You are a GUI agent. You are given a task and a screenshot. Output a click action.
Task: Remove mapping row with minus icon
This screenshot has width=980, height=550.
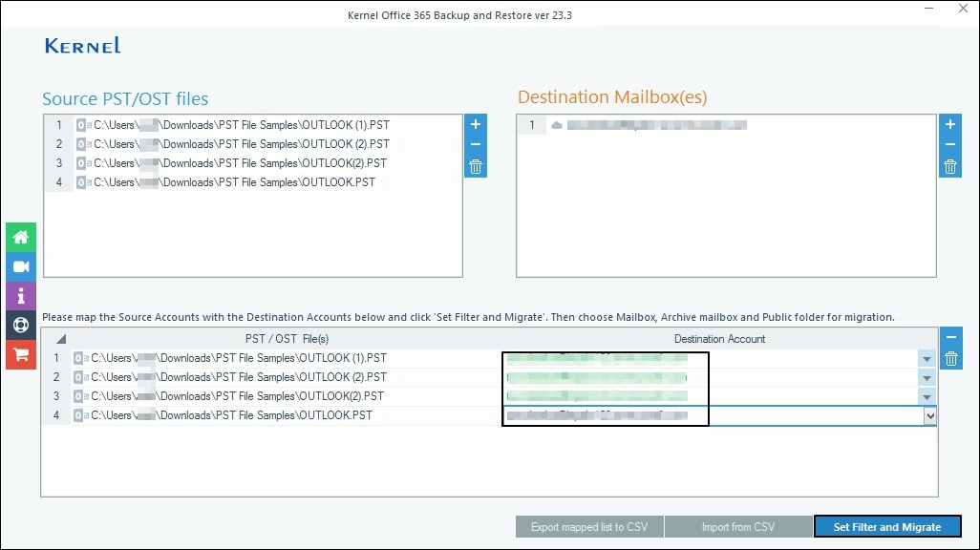(950, 337)
